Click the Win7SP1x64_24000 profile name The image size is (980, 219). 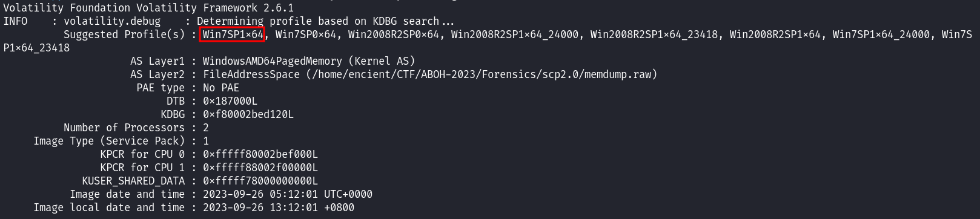881,34
